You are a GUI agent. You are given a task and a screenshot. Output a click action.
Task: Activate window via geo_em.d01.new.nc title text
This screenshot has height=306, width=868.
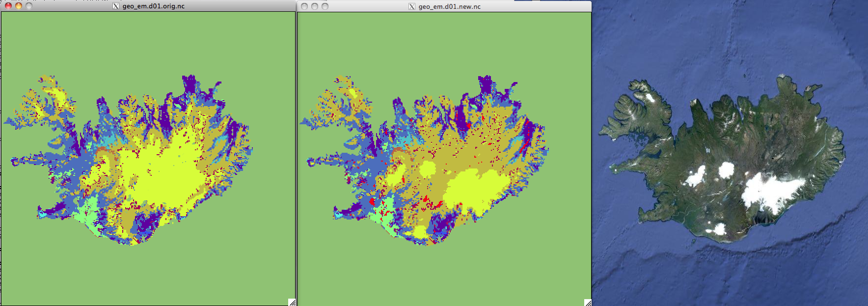click(x=449, y=6)
